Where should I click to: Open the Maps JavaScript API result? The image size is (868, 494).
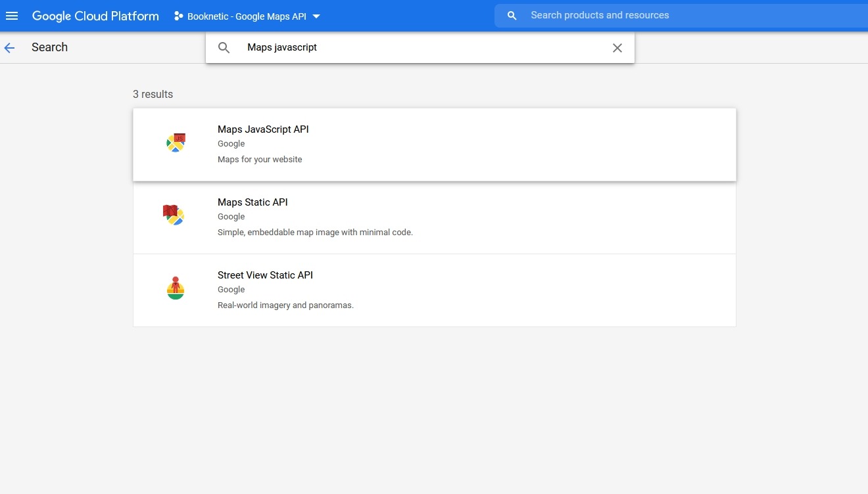434,145
